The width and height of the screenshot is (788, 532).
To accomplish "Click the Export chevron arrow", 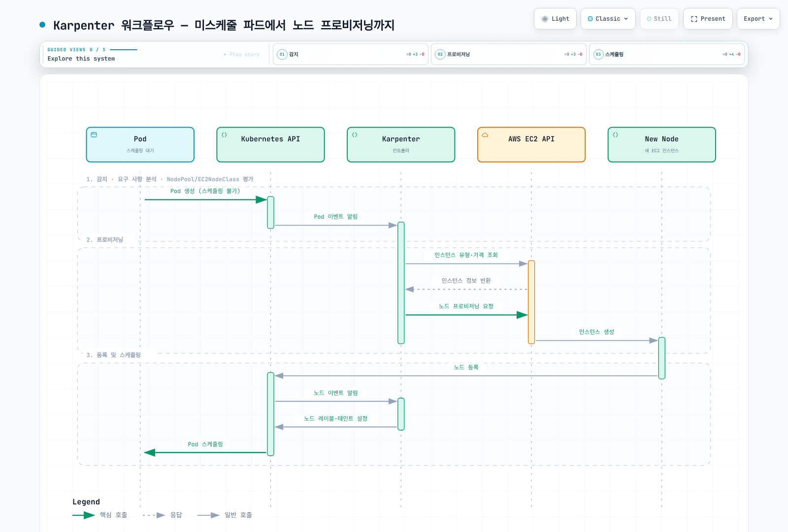I will click(771, 19).
